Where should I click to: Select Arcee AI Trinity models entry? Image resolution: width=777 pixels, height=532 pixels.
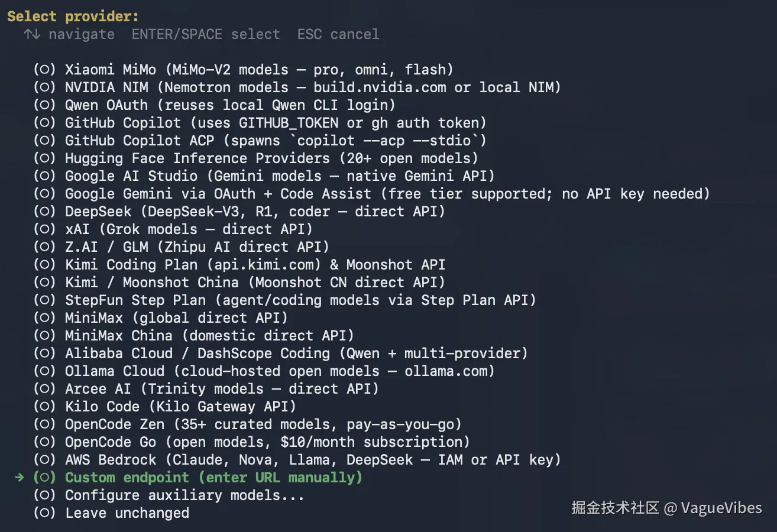221,389
